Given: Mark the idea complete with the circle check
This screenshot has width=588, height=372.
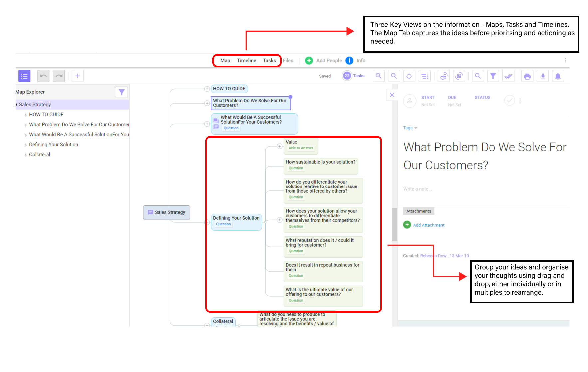Looking at the screenshot, I should pyautogui.click(x=510, y=100).
